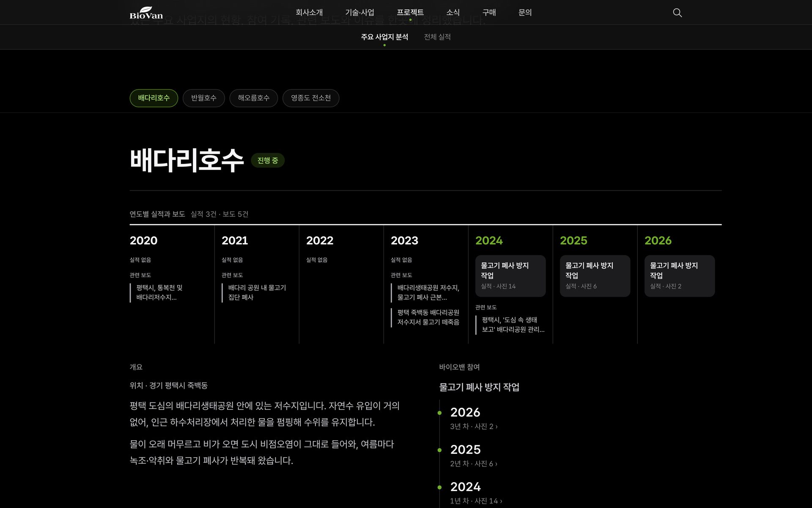Viewport: 812px width, 508px height.
Task: Switch to 전체 실적 tab
Action: click(x=437, y=37)
